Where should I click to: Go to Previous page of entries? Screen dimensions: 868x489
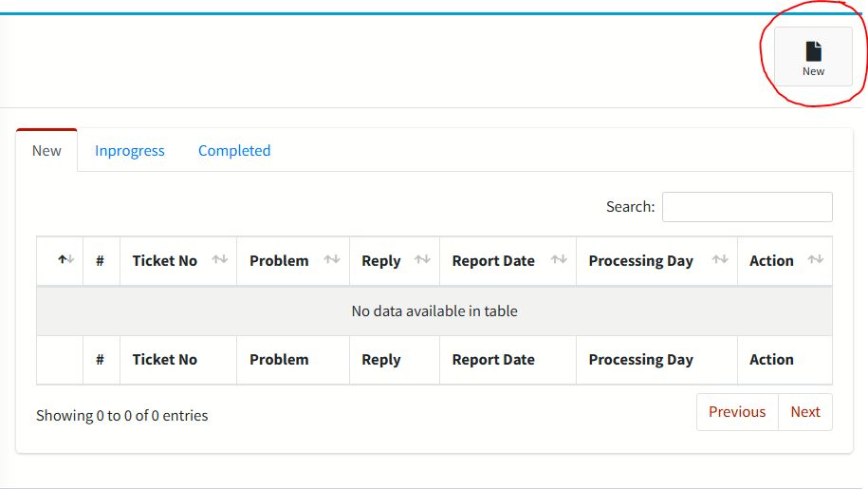(x=737, y=412)
